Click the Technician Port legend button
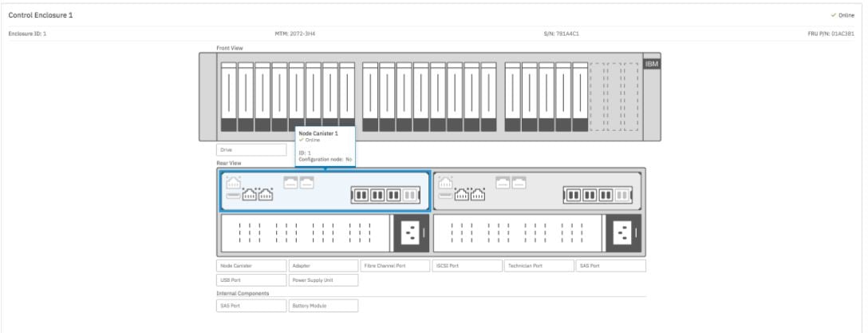Image resolution: width=868 pixels, height=333 pixels. (538, 265)
